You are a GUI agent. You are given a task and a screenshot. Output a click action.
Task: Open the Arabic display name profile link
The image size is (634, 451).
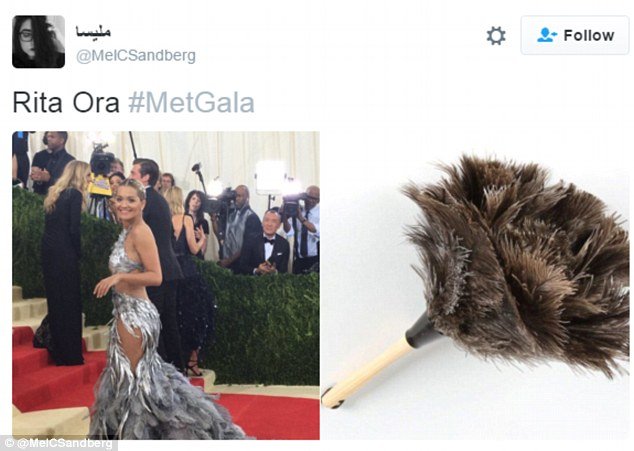click(x=93, y=32)
